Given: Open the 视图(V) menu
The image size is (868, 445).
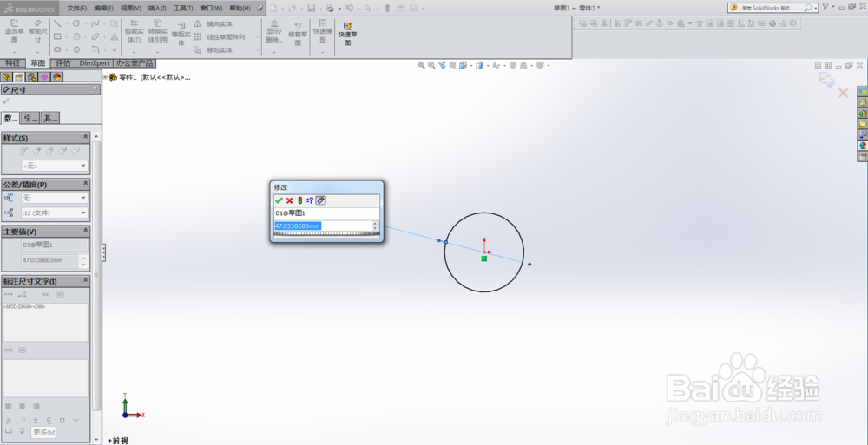Looking at the screenshot, I should pos(131,9).
